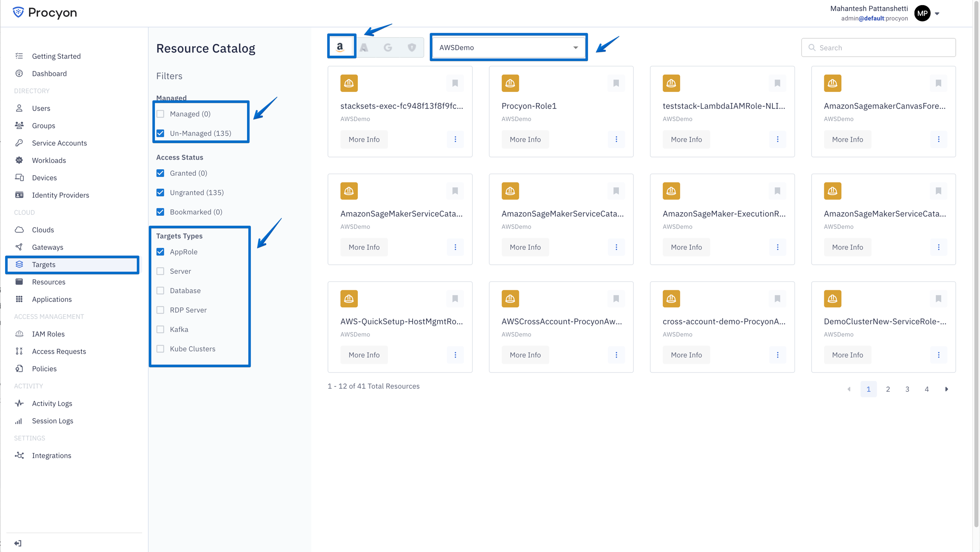Enable the Server target type filter
This screenshot has width=980, height=552.
160,271
